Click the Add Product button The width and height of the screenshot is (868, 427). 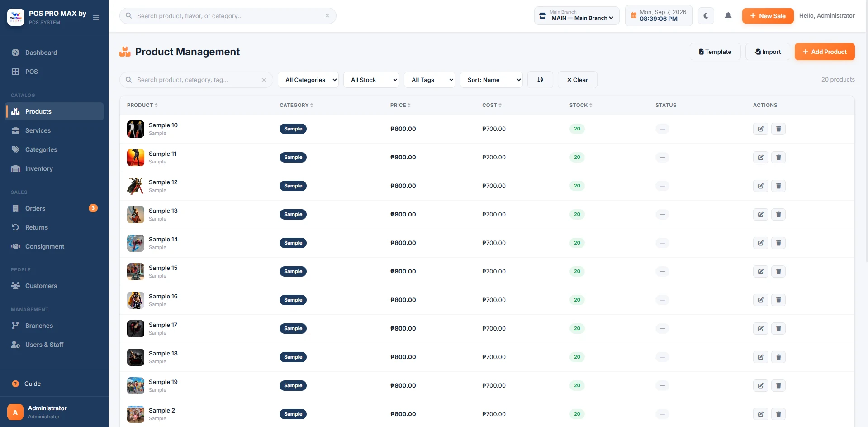(825, 52)
